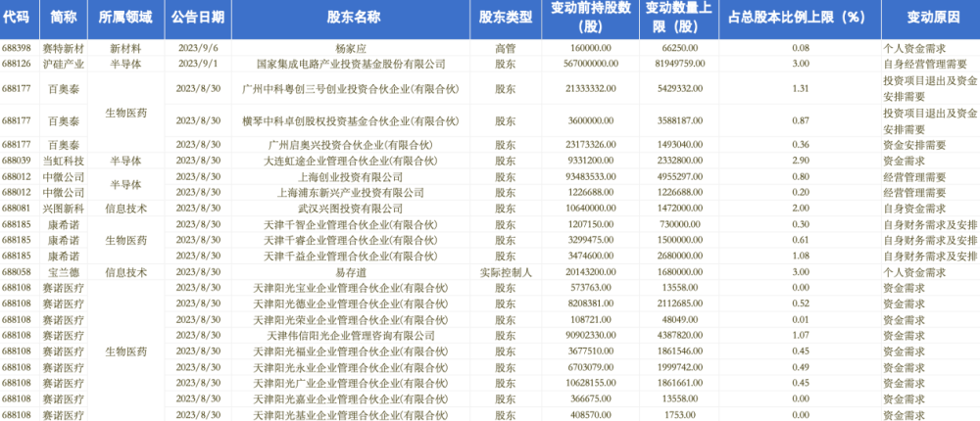980x421 pixels.
Task: Click the 股东类型 column header
Action: 505,18
